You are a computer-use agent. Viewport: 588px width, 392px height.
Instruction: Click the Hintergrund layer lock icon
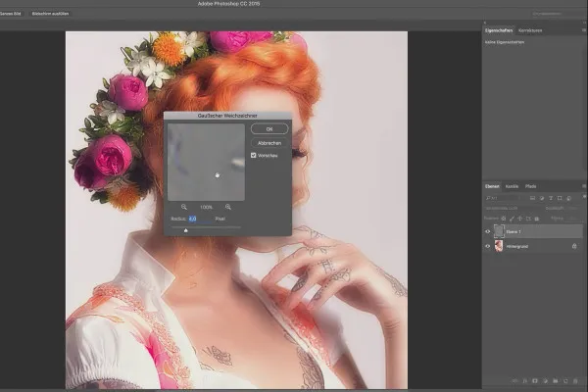(574, 246)
